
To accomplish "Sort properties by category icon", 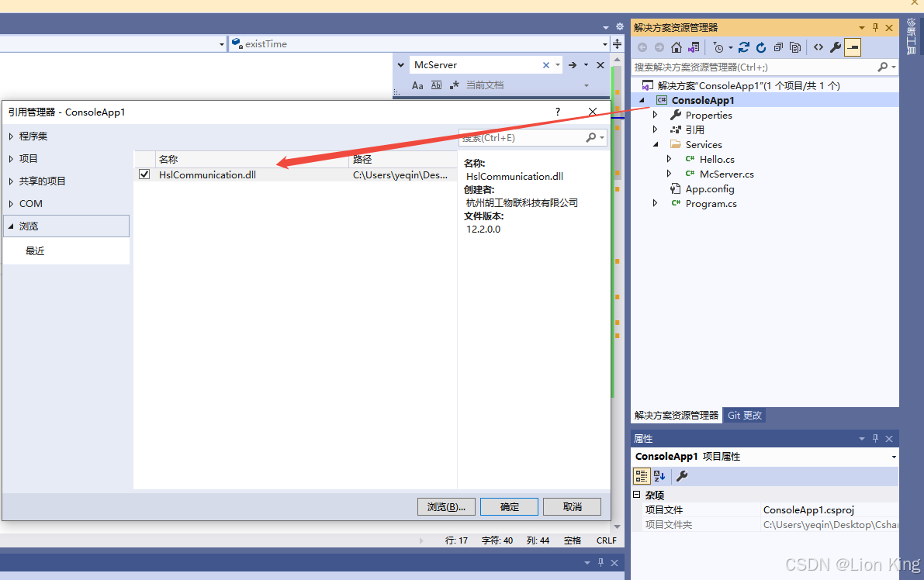I will pos(641,476).
